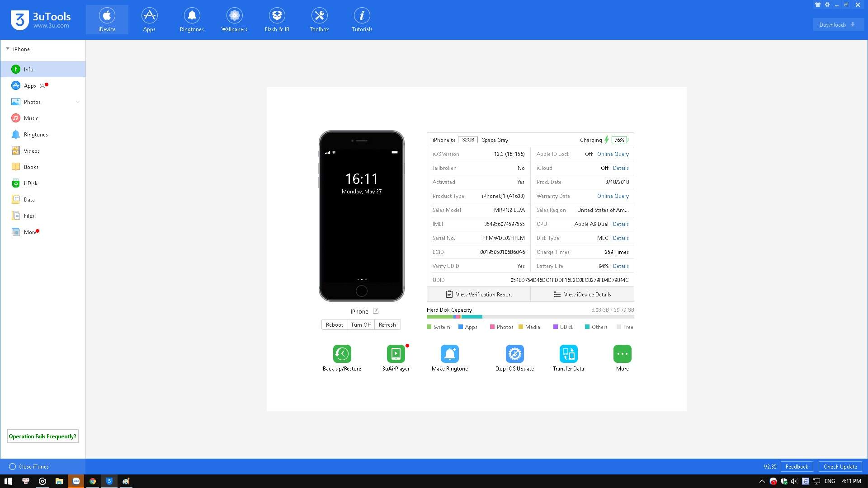Open Chrome from the Windows taskbar

93,481
